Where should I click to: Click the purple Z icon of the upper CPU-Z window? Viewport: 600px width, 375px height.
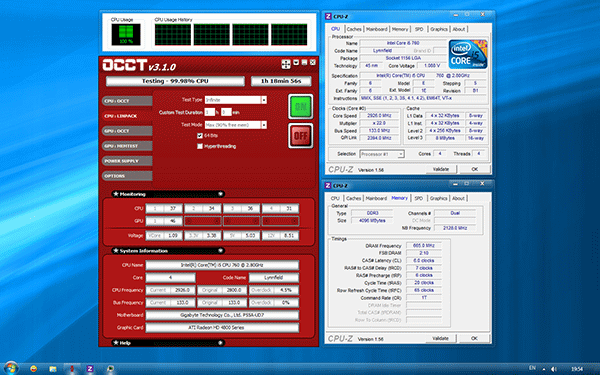pos(328,16)
